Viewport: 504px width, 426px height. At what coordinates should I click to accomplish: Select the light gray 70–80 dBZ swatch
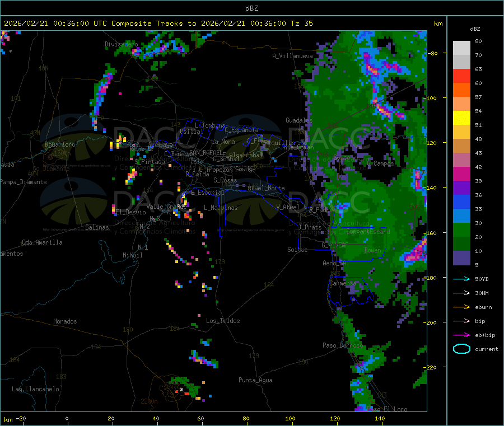click(461, 48)
